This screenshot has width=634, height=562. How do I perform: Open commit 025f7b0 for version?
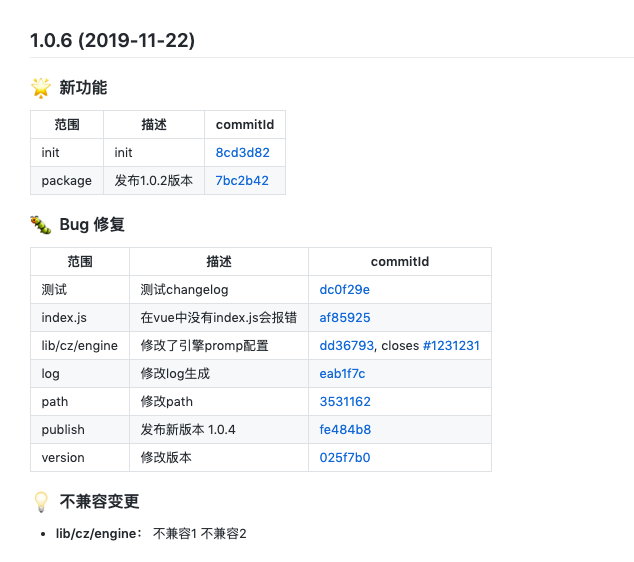tap(344, 457)
